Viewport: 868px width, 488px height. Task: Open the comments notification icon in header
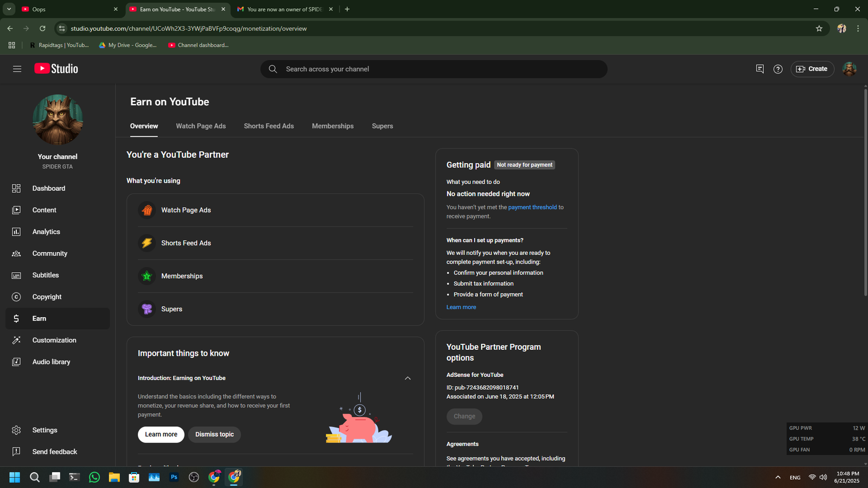tap(759, 69)
